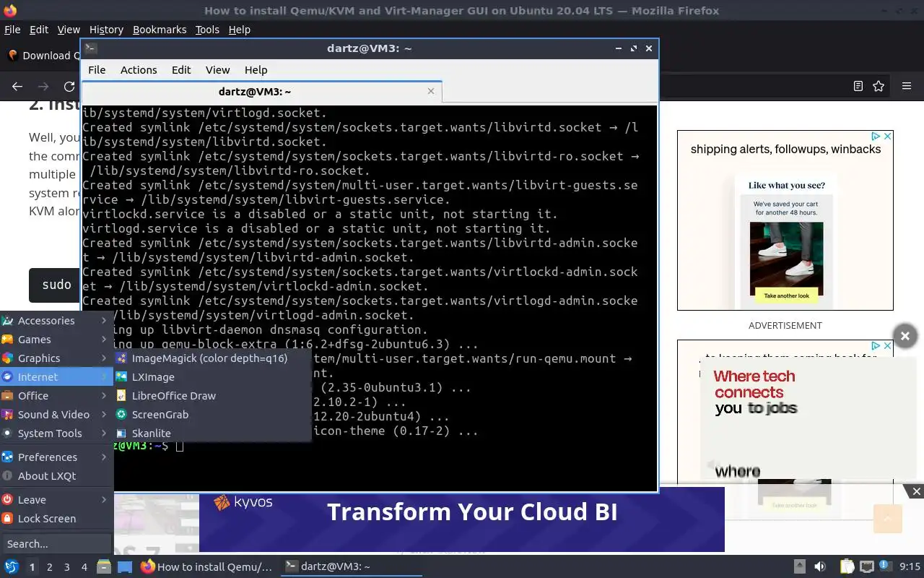Click the scroll-to-top button on the page

(888, 518)
